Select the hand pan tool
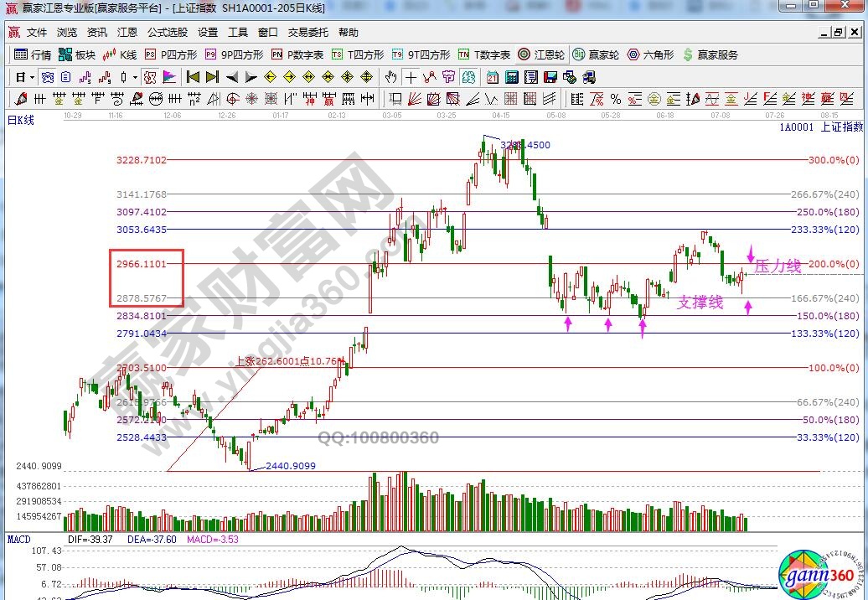 (390, 78)
